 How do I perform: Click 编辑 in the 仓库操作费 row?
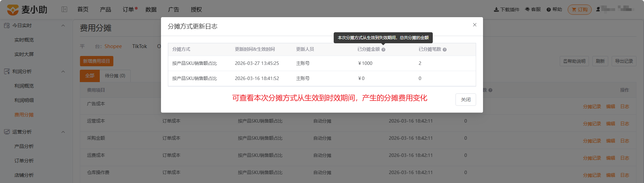pos(611,175)
